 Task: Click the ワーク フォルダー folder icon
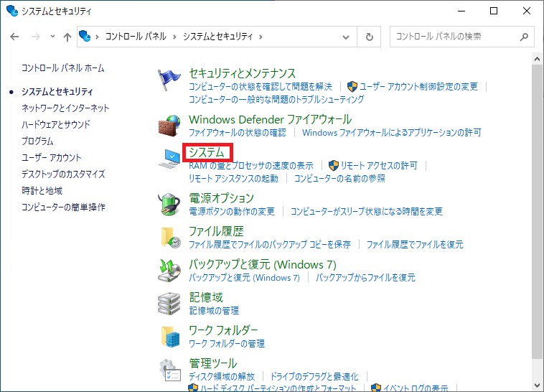pyautogui.click(x=170, y=337)
